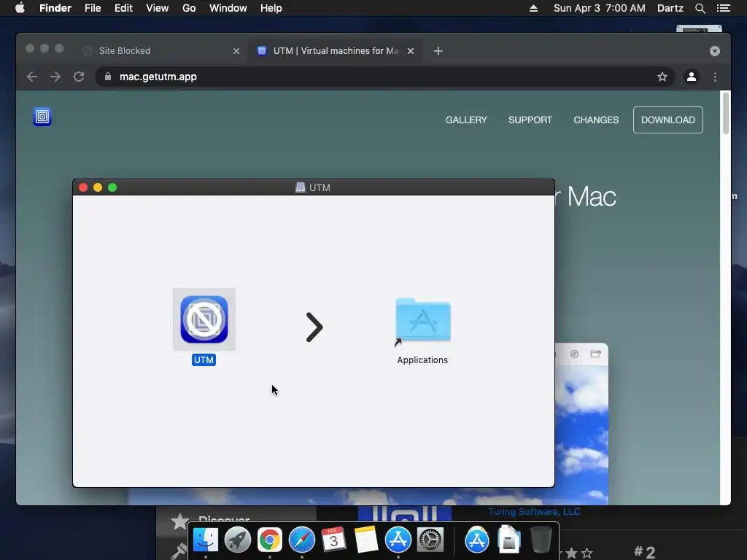Viewport: 747px width, 560px height.
Task: Bookmark this page with the star icon
Action: point(662,77)
